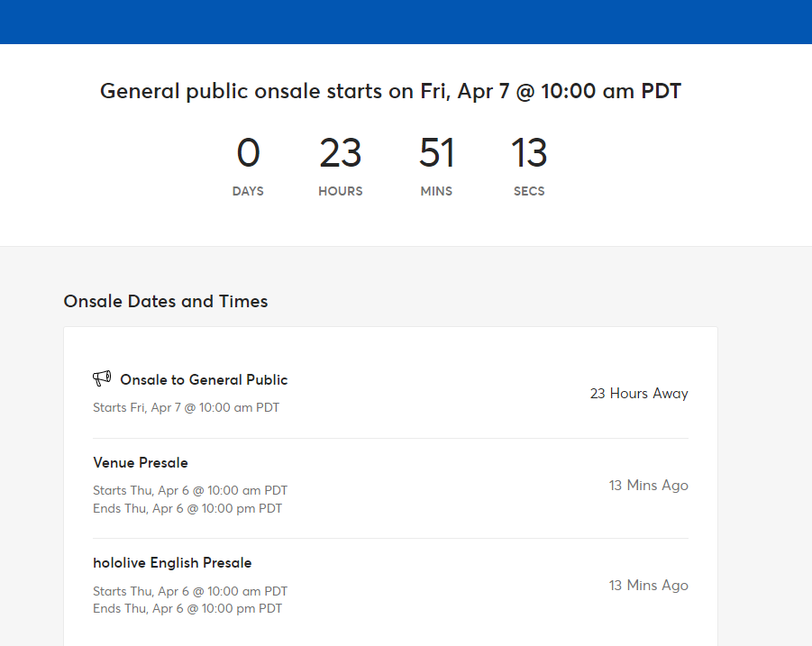Click the MINS label under countdown
Viewport: 812px width, 646px height.
tap(436, 191)
